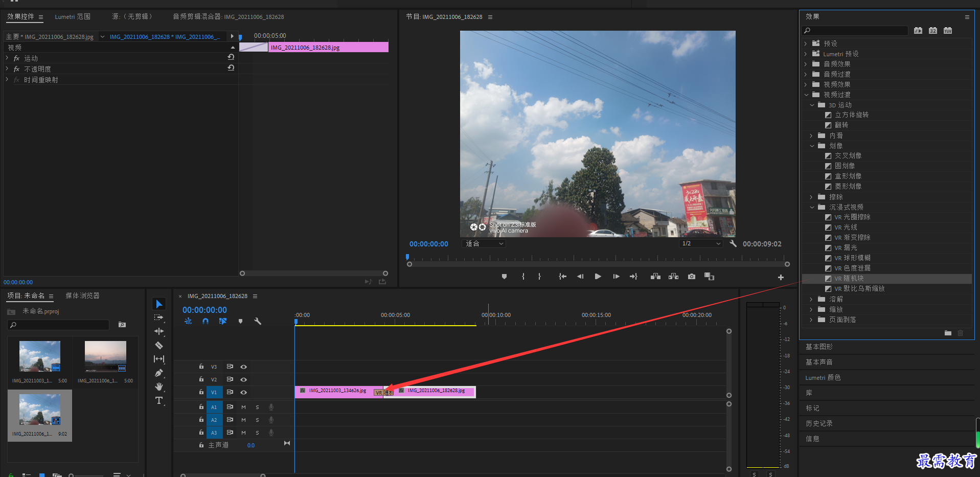Open the timeline sequence panel menu

click(x=255, y=296)
